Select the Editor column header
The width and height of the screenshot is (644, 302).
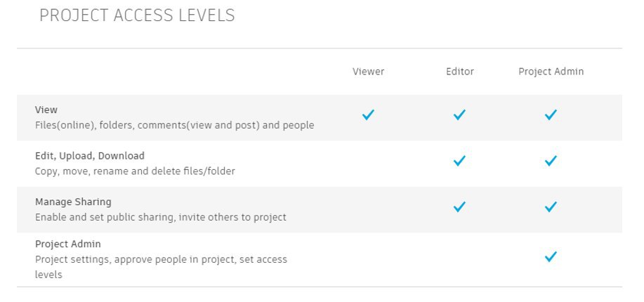pos(460,72)
